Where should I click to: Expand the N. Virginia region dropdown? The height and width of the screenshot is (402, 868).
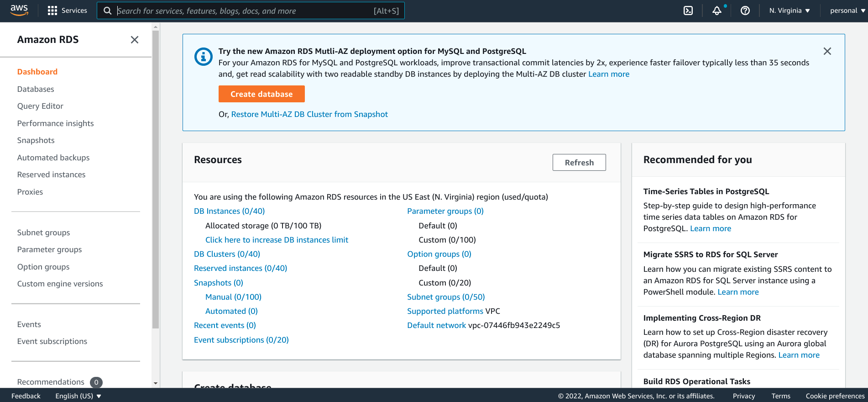(790, 11)
